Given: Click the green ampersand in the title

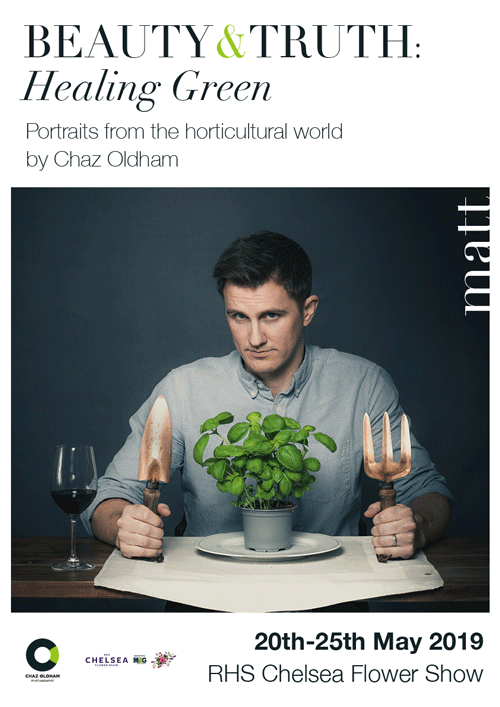Looking at the screenshot, I should pos(231,42).
